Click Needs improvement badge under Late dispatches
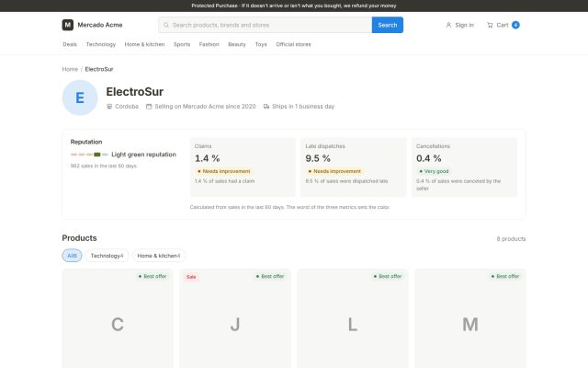Image resolution: width=588 pixels, height=368 pixels. click(x=334, y=171)
